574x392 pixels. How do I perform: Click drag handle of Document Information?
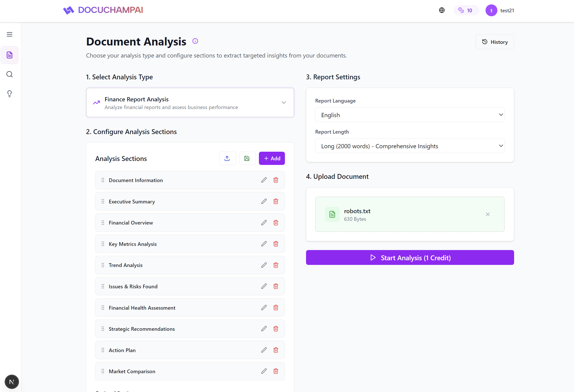pos(103,180)
